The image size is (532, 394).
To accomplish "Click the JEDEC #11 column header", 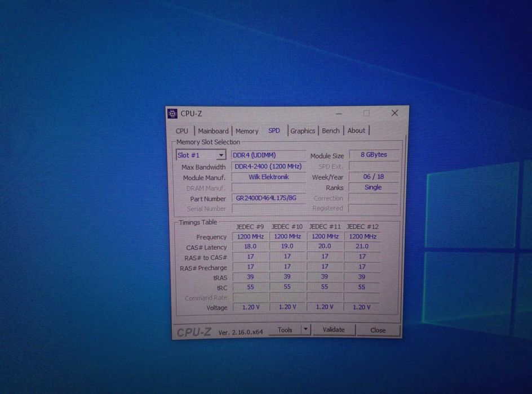I will 325,227.
